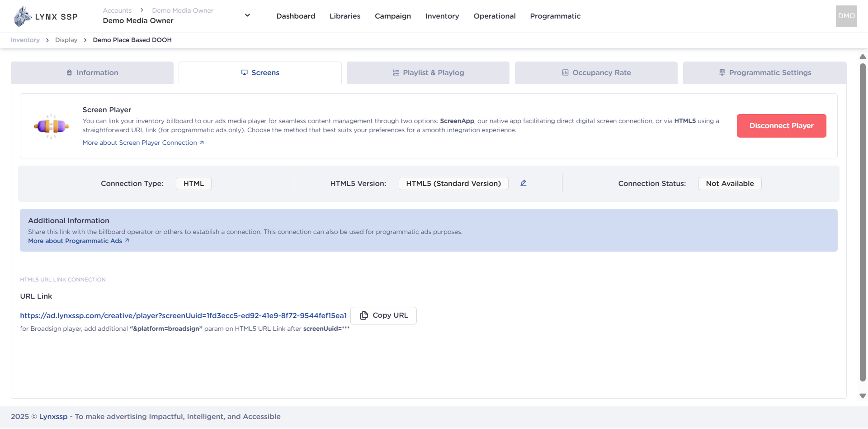Click the Copy URL button
Image resolution: width=868 pixels, height=429 pixels.
point(383,315)
